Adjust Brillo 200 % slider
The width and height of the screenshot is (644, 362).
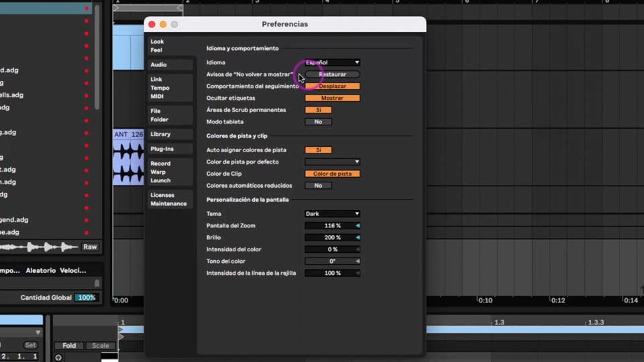[332, 237]
